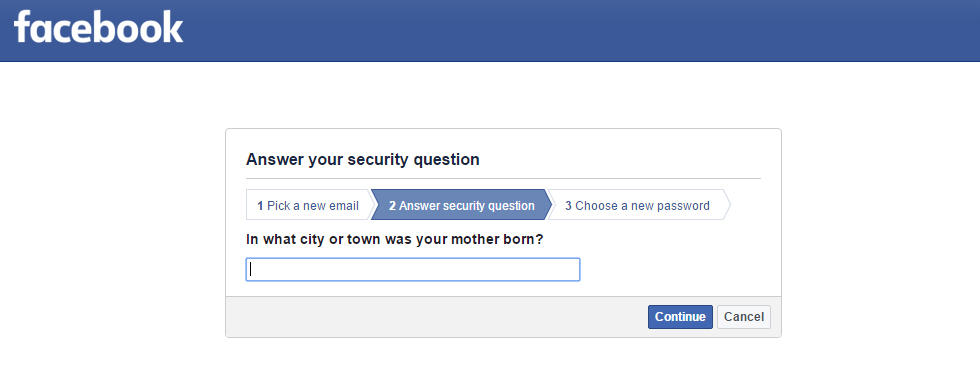Click the number 3 in the last step
980x377 pixels.
(568, 206)
